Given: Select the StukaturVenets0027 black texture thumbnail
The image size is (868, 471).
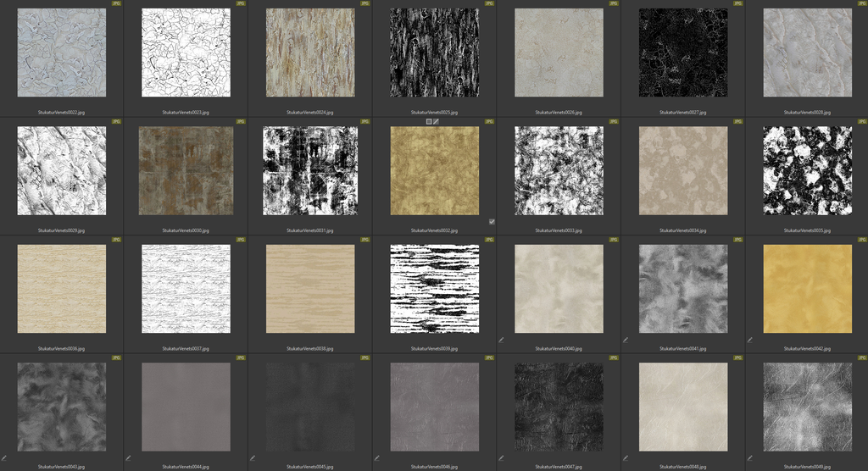Looking at the screenshot, I should tap(682, 53).
